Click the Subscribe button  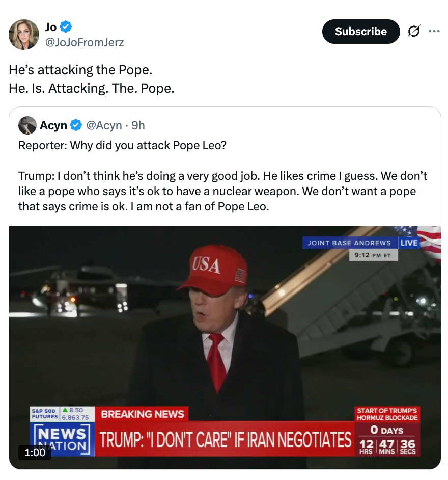point(360,32)
